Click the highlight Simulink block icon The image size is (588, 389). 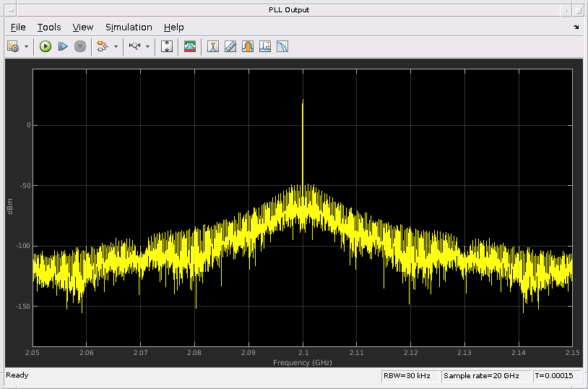pos(102,46)
